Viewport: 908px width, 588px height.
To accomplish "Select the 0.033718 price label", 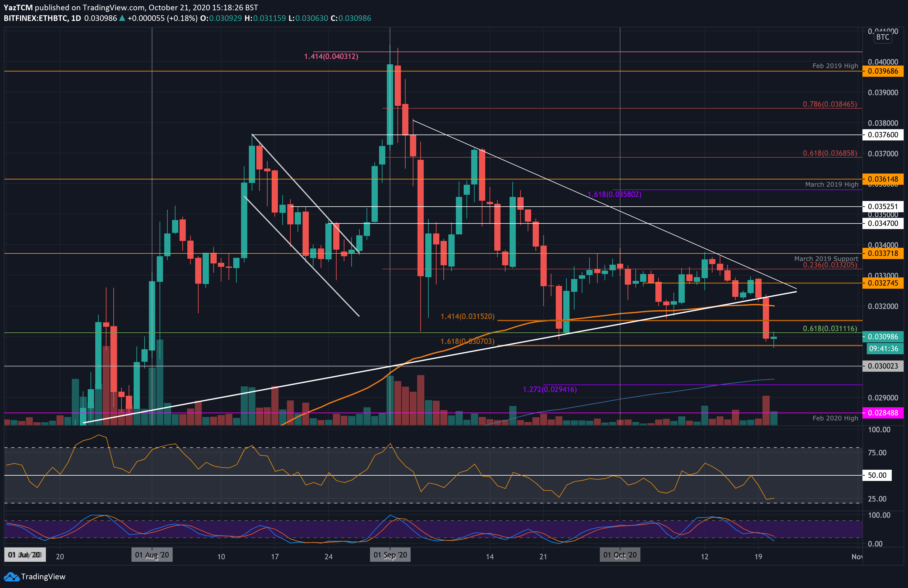I will tap(883, 253).
